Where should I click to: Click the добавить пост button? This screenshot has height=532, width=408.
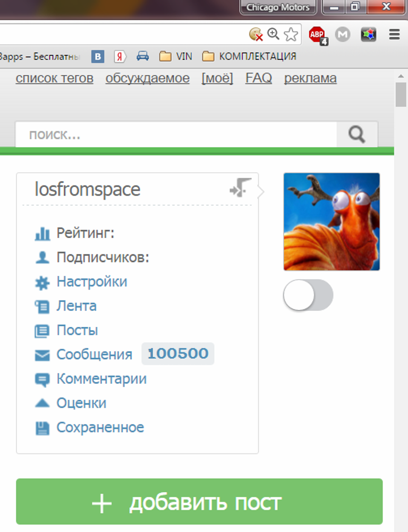[x=199, y=502]
